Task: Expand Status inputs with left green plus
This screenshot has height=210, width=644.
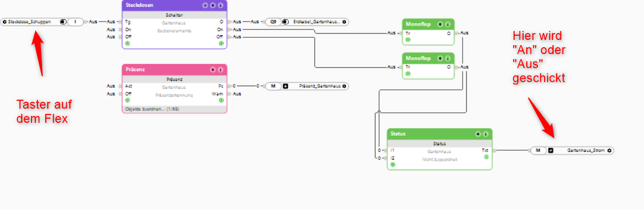Action: (x=393, y=164)
